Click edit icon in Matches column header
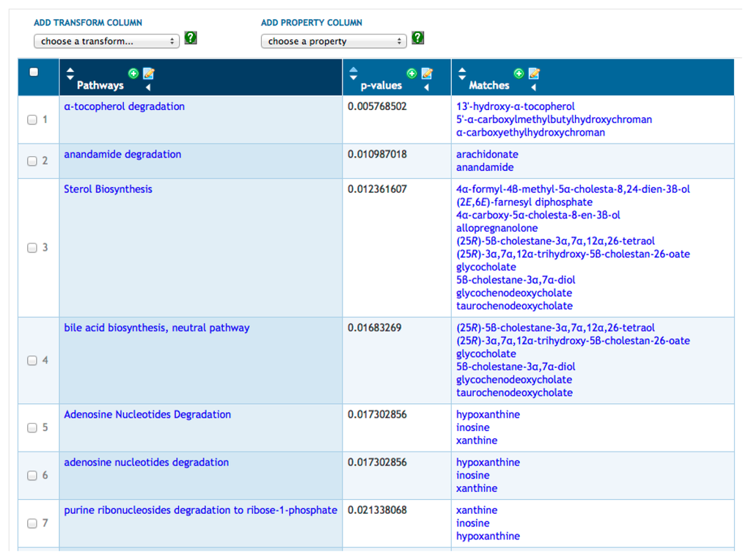The width and height of the screenshot is (751, 560). (534, 73)
